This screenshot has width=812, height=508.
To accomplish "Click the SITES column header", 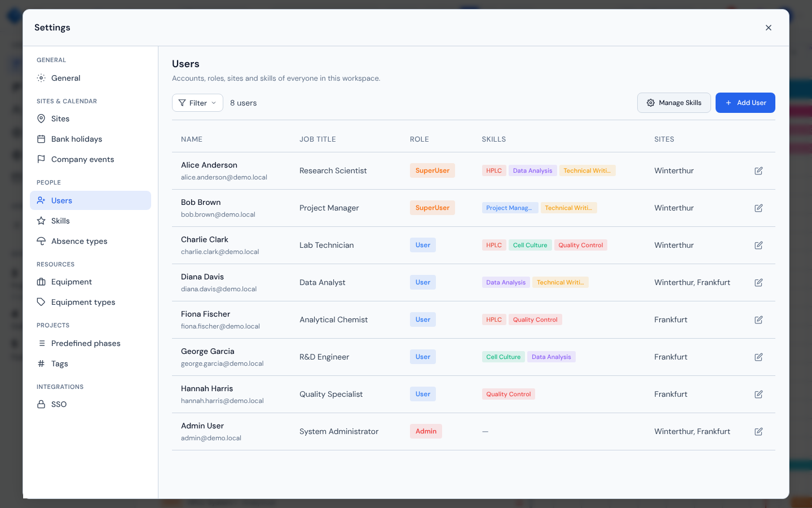I will tap(664, 139).
